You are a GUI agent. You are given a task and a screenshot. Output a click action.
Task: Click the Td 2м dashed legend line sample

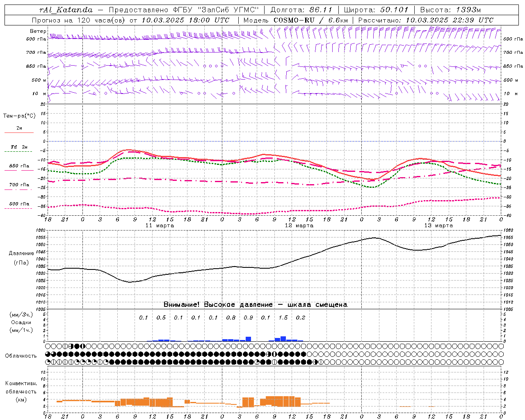(18, 152)
